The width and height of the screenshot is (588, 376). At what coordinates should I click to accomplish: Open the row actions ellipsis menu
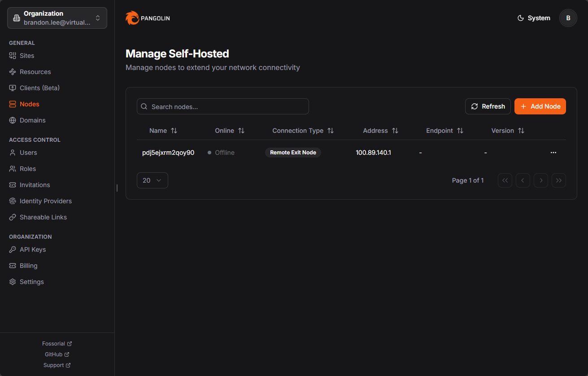click(x=553, y=153)
